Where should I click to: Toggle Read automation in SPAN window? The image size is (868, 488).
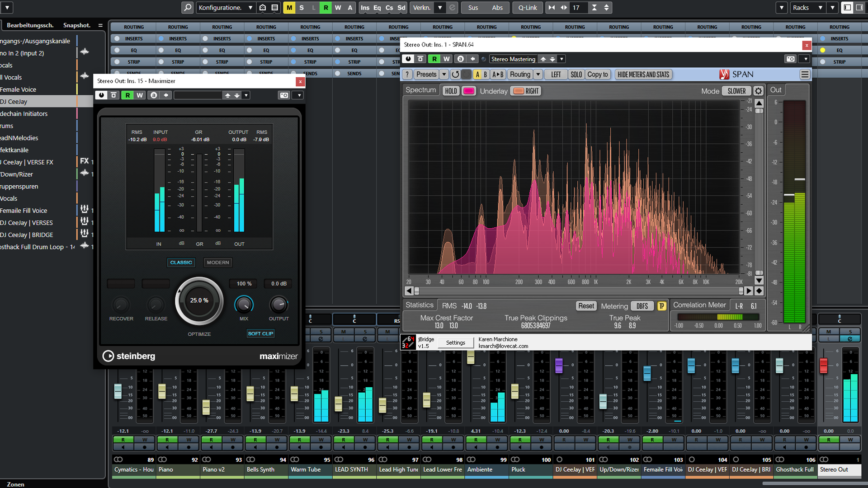click(x=434, y=59)
